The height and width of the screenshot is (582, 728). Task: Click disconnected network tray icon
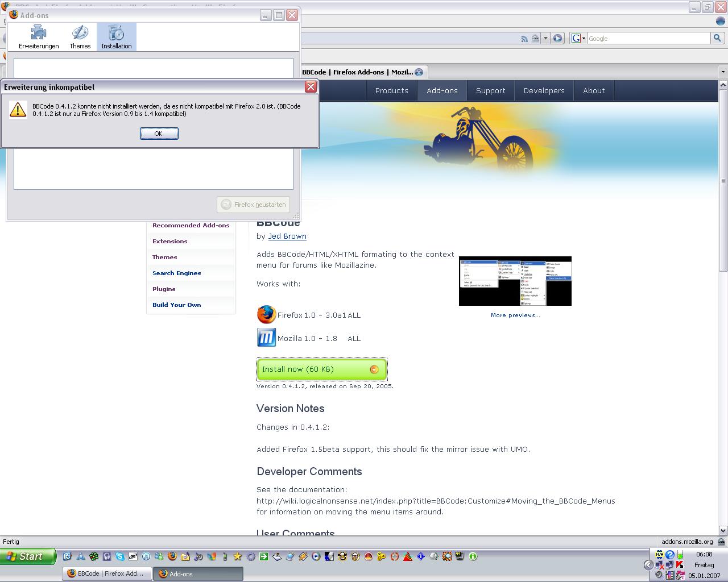(660, 565)
